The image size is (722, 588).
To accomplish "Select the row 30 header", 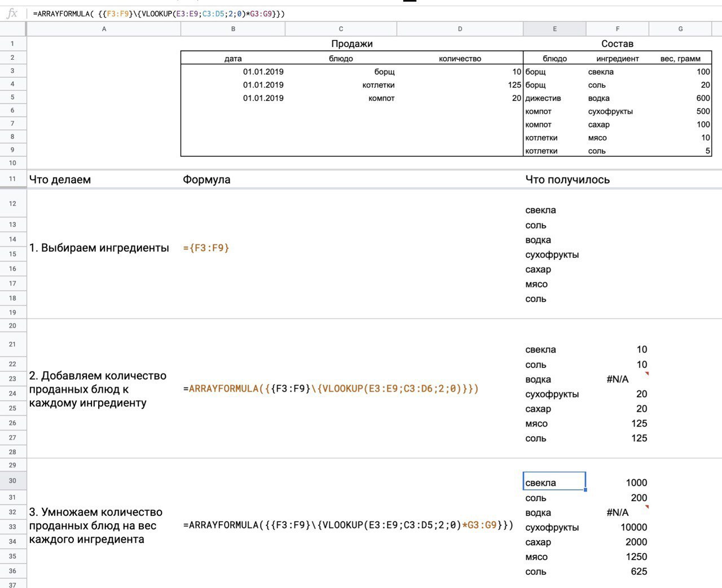I will pos(12,481).
